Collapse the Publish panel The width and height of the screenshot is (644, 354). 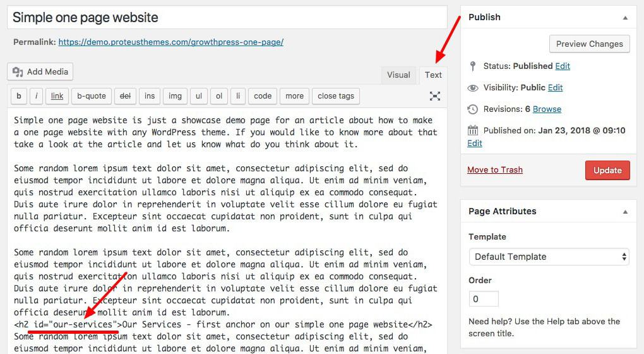(625, 18)
